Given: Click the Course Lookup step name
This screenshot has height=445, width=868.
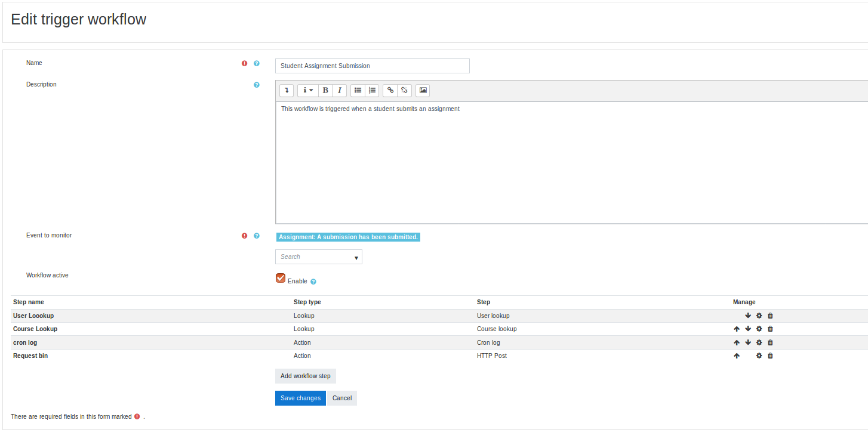Looking at the screenshot, I should (35, 329).
